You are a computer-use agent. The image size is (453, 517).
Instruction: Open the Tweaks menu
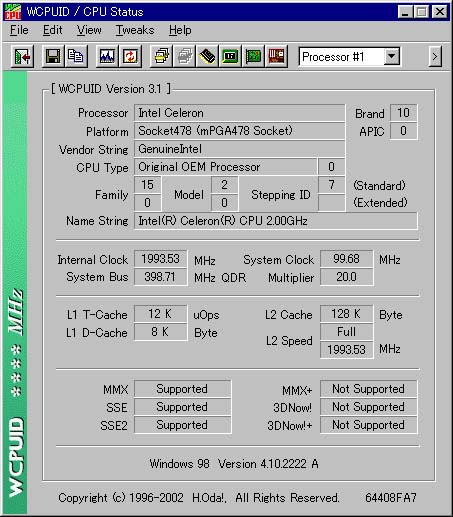click(135, 30)
